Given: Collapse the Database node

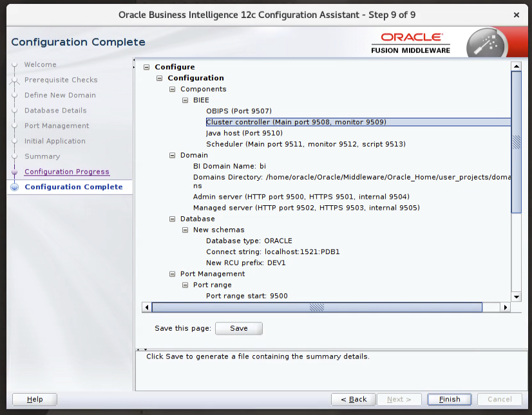Looking at the screenshot, I should (x=173, y=219).
